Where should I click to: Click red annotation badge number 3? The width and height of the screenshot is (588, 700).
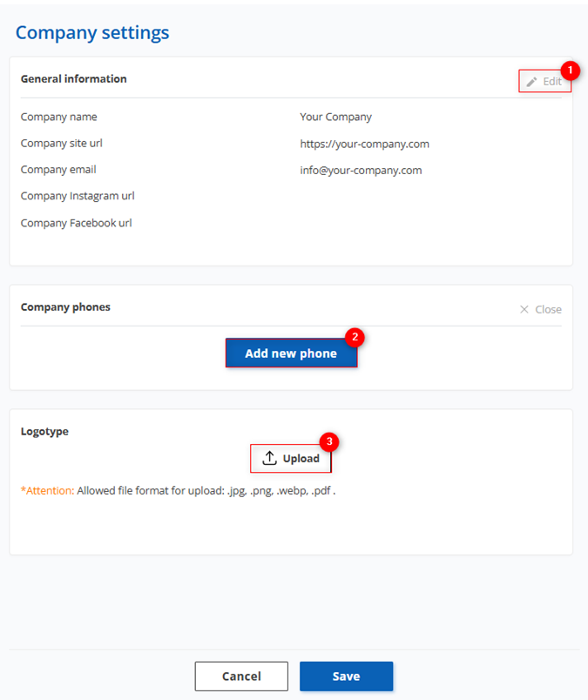329,441
